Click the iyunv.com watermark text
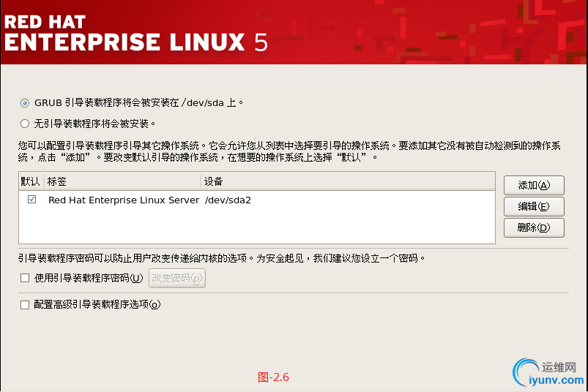Screen dimensions: 588x392 tap(555, 380)
